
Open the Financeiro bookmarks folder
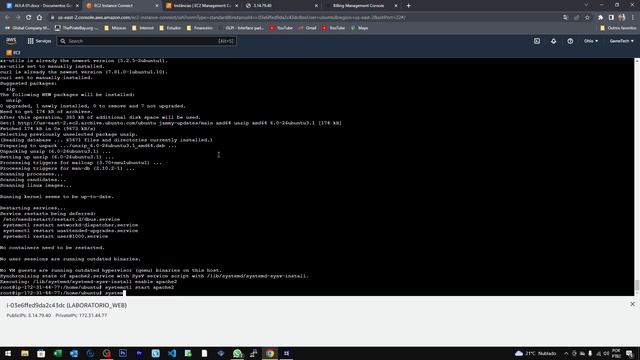[200, 28]
